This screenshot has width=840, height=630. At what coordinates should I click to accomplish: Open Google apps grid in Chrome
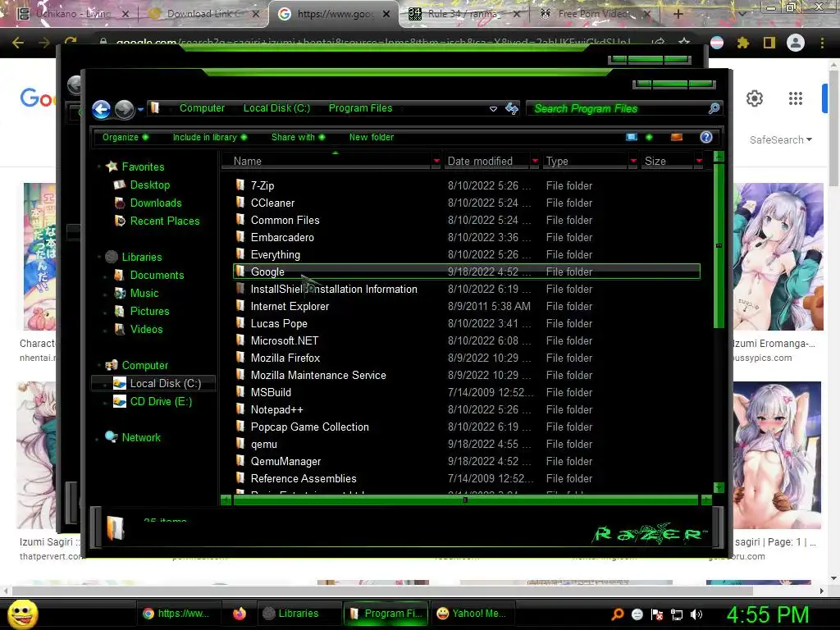pos(796,98)
